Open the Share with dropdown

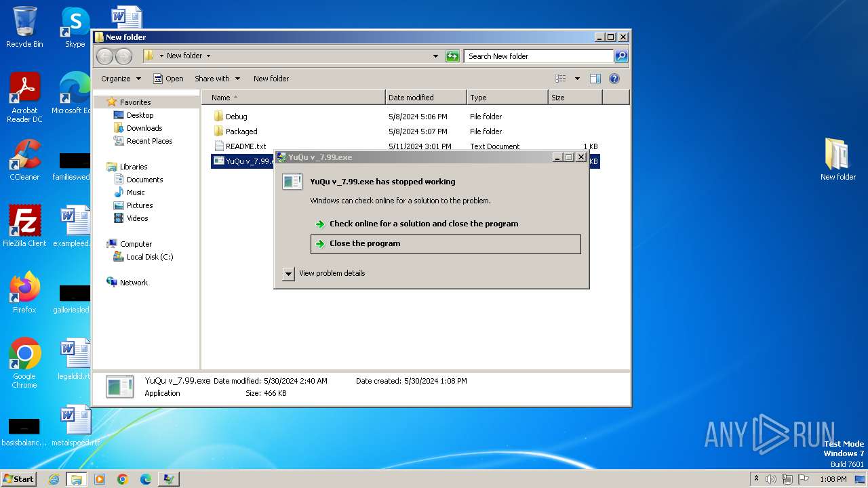coord(217,79)
